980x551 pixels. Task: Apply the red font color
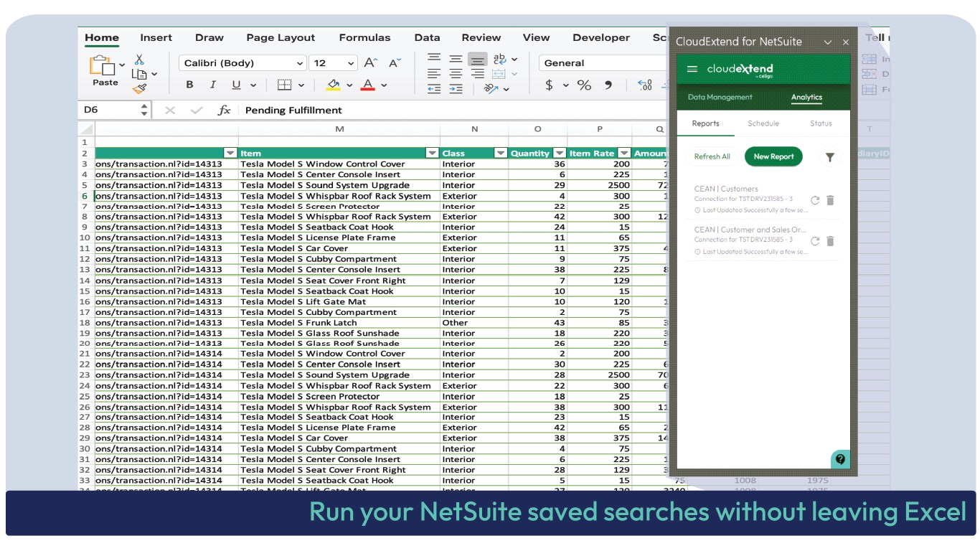(368, 85)
